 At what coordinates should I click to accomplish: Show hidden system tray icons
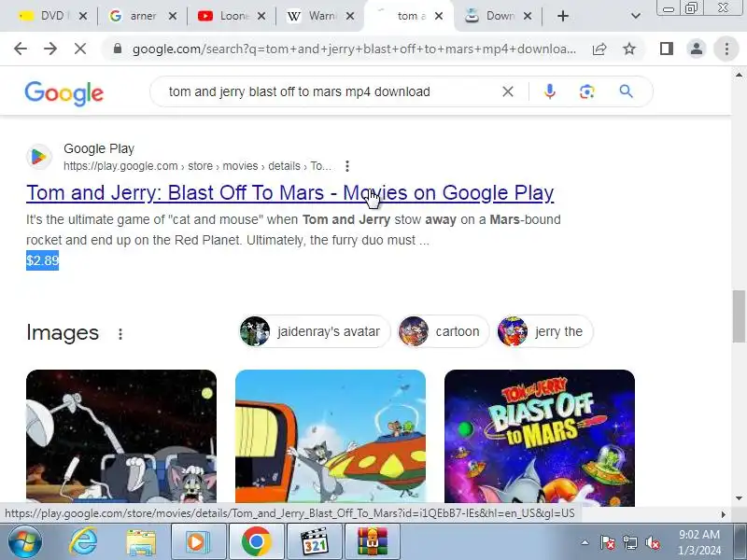pyautogui.click(x=585, y=542)
